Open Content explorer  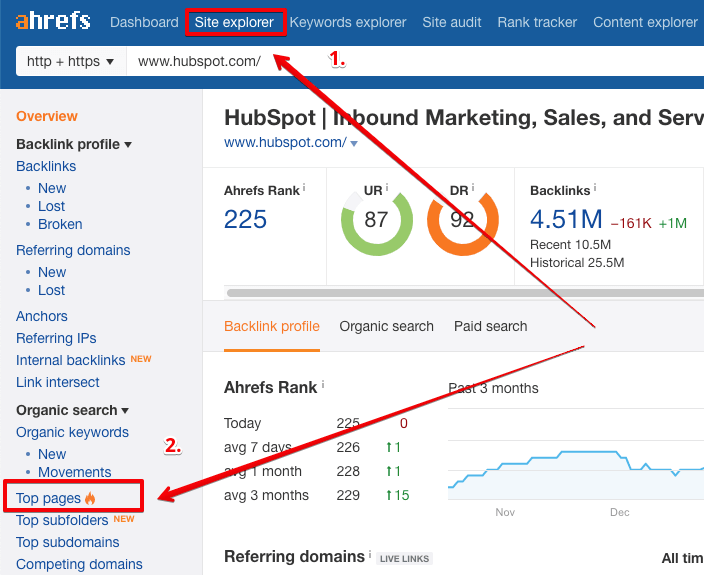click(645, 22)
